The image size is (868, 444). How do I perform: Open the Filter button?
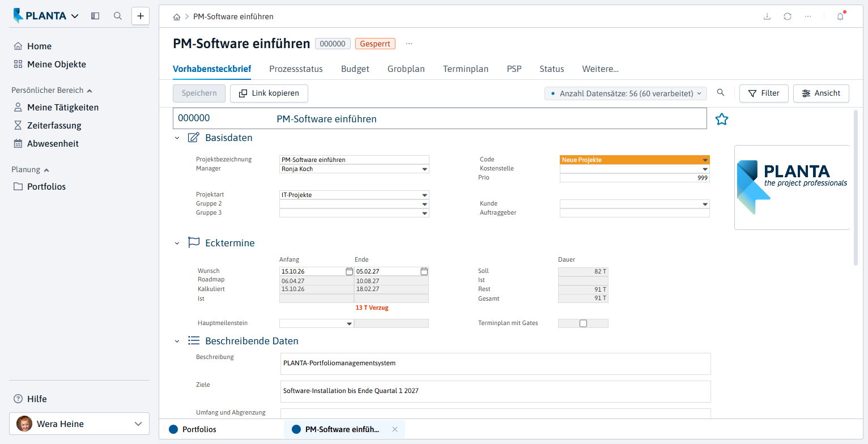click(764, 93)
